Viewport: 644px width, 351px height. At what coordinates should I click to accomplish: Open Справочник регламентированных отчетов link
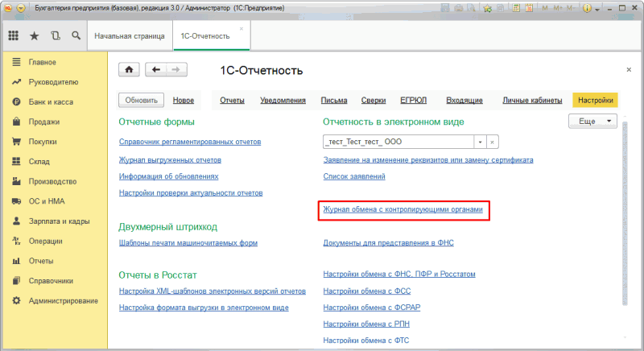coord(190,142)
